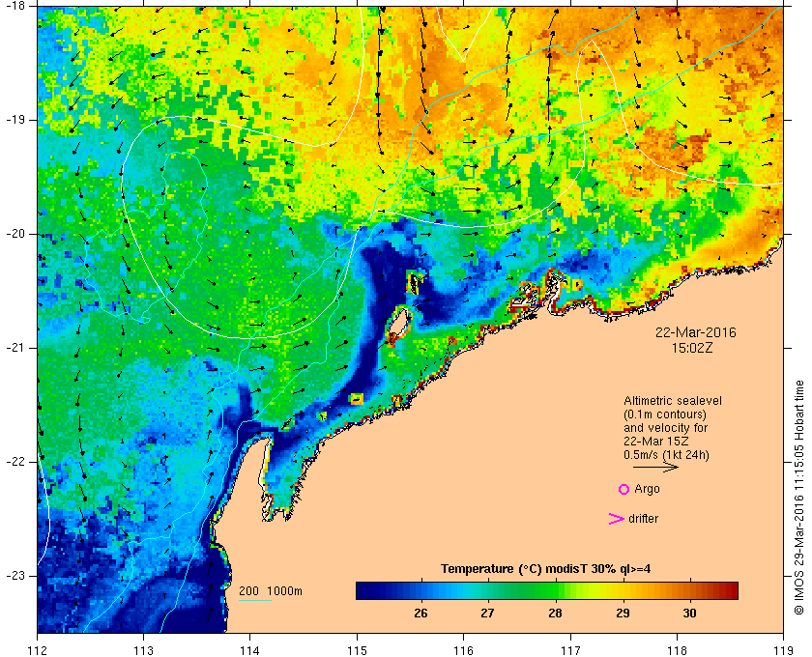This screenshot has width=812, height=657.
Task: Click the colorbar tick label 30
Action: (689, 613)
